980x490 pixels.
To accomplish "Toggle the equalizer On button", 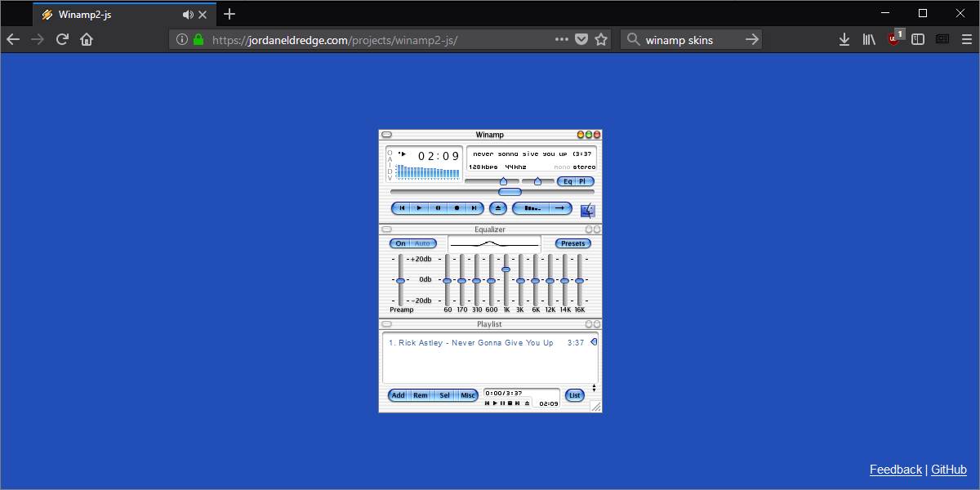I will tap(401, 243).
